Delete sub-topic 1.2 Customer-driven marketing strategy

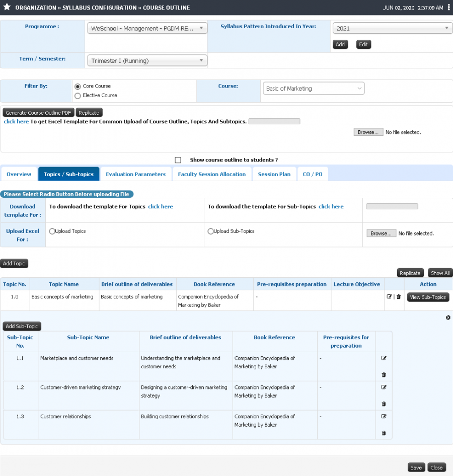click(384, 404)
